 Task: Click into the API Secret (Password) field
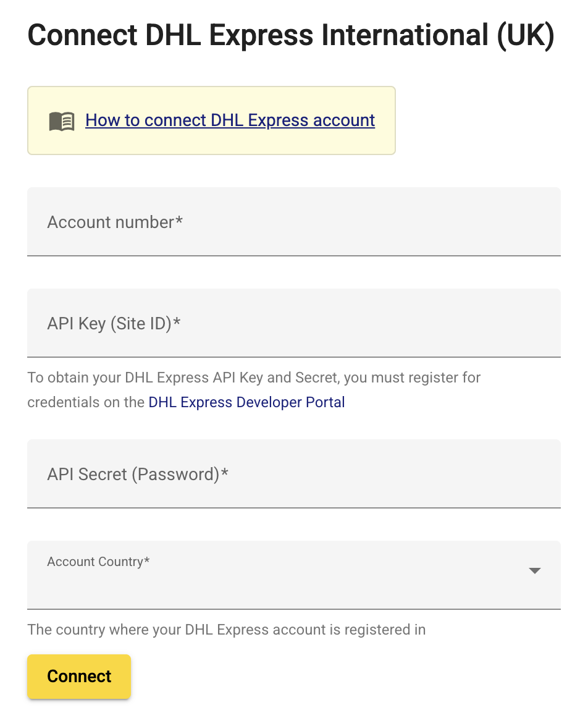coord(294,474)
